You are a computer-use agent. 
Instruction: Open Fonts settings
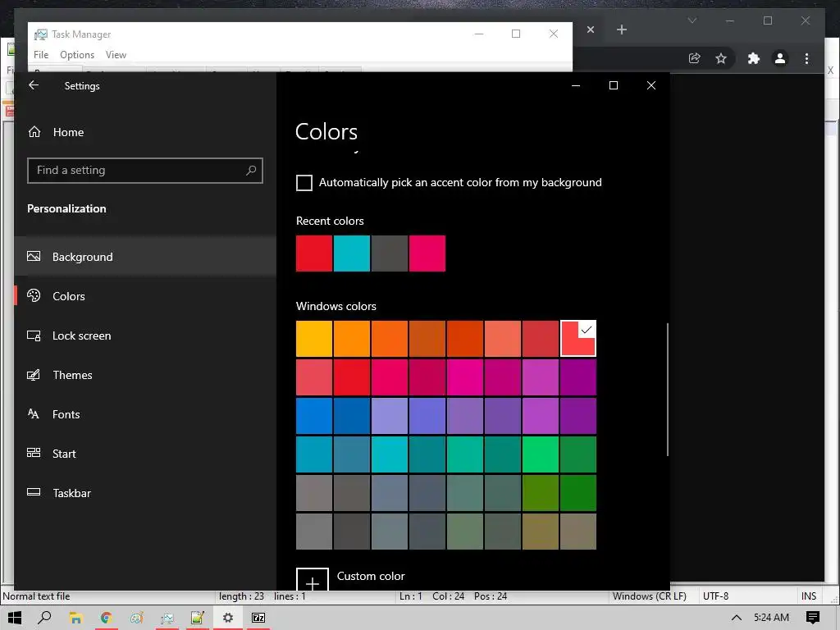coord(145,414)
